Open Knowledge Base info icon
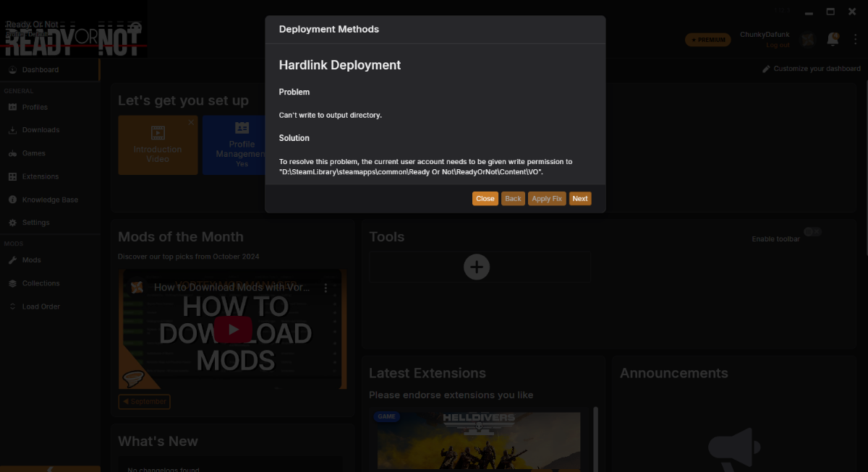868x472 pixels. click(x=13, y=199)
